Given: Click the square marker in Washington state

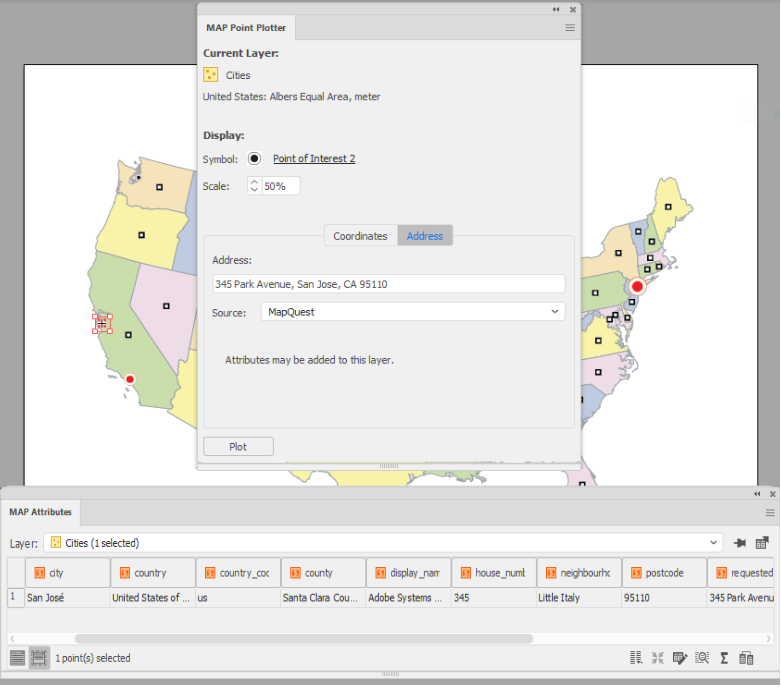Looking at the screenshot, I should (x=159, y=187).
